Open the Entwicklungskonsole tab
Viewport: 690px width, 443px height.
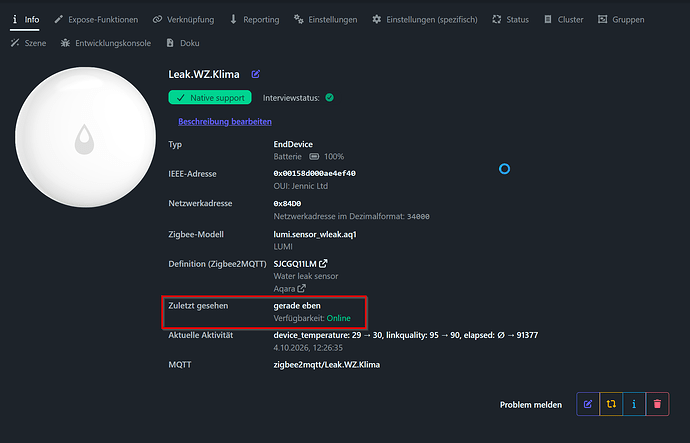pyautogui.click(x=106, y=43)
